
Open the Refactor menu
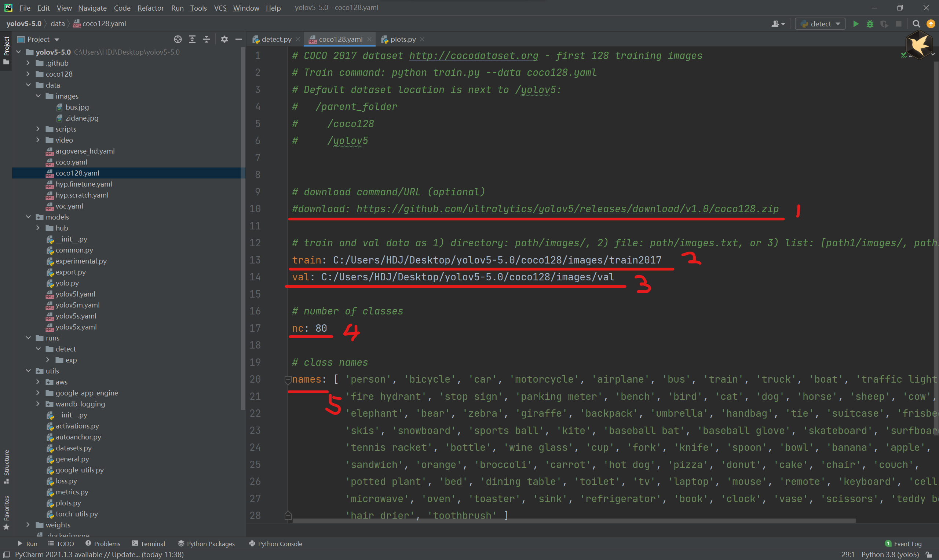click(x=150, y=8)
